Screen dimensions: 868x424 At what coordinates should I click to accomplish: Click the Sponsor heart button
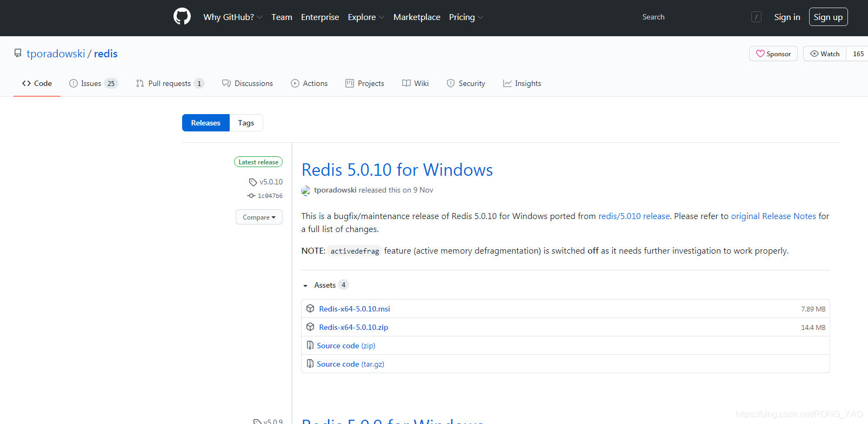point(773,54)
